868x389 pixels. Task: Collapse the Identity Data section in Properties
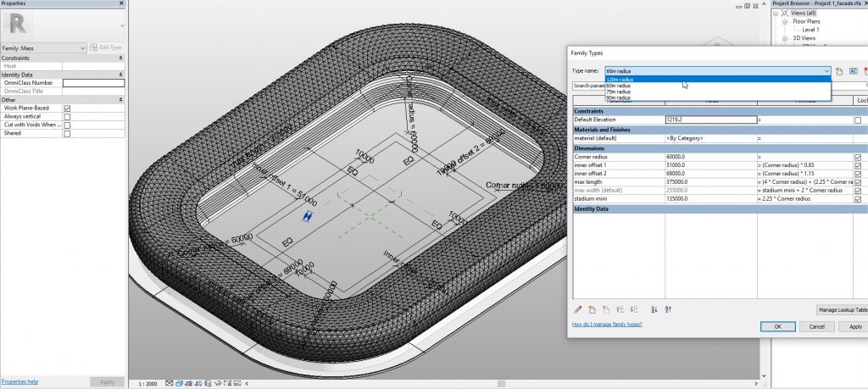tap(120, 75)
